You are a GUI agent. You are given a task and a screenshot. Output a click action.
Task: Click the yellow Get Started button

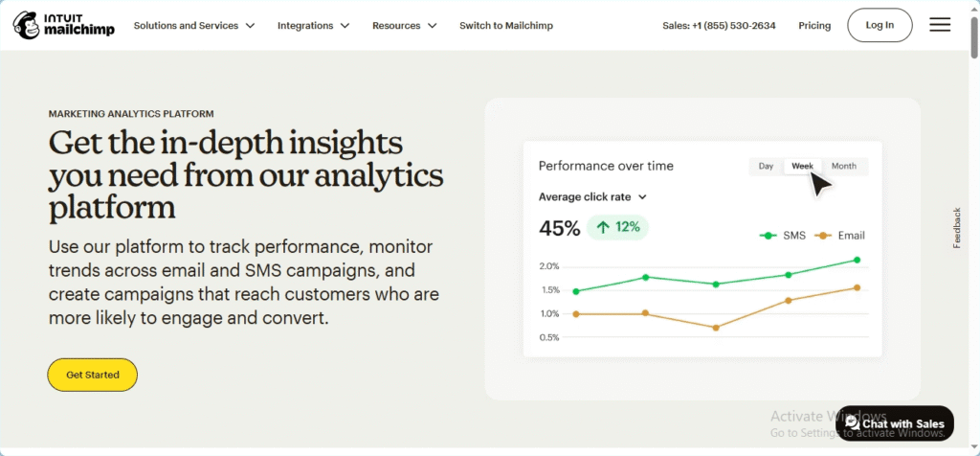point(93,376)
